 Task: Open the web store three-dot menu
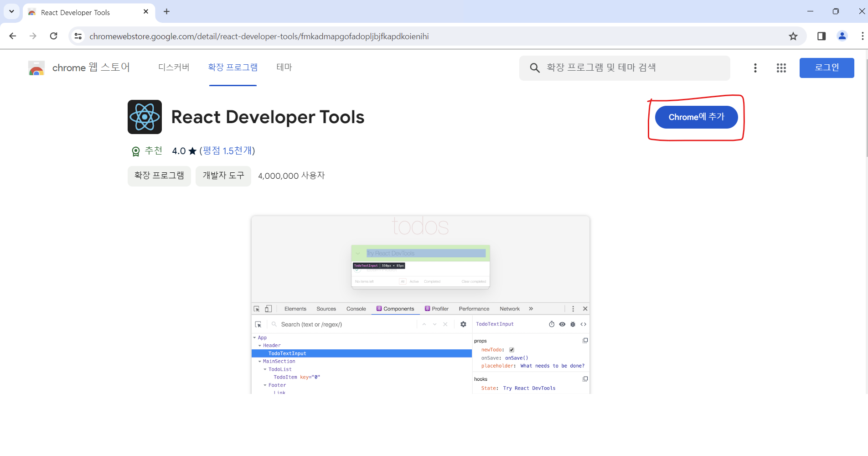pos(755,68)
